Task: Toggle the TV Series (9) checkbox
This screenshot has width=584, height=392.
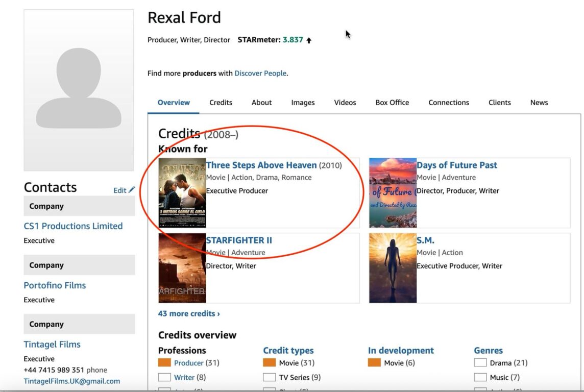Action: [x=269, y=377]
